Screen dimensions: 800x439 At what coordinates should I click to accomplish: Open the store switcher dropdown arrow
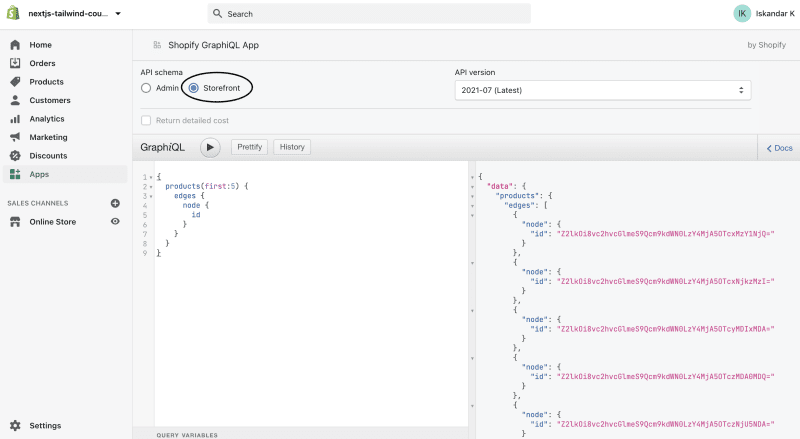(x=118, y=14)
